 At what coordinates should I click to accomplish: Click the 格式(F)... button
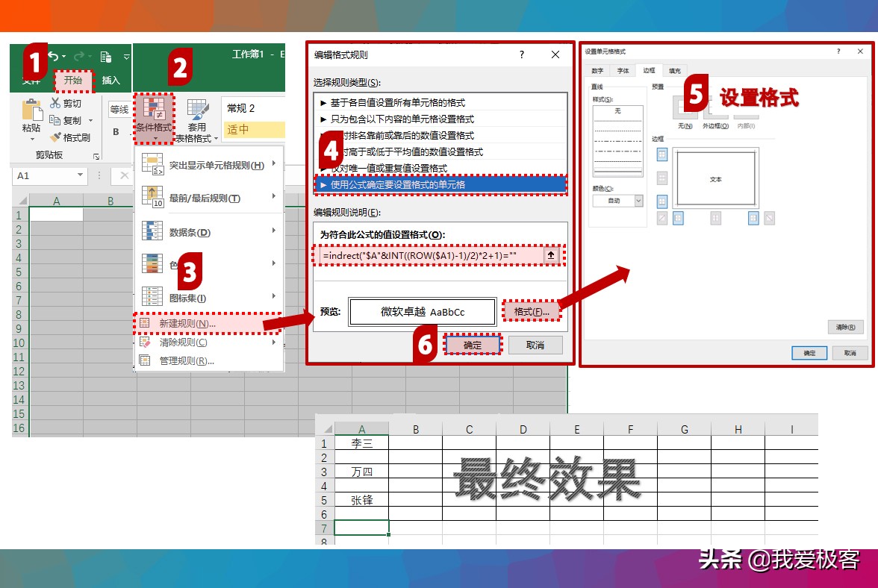tap(531, 310)
